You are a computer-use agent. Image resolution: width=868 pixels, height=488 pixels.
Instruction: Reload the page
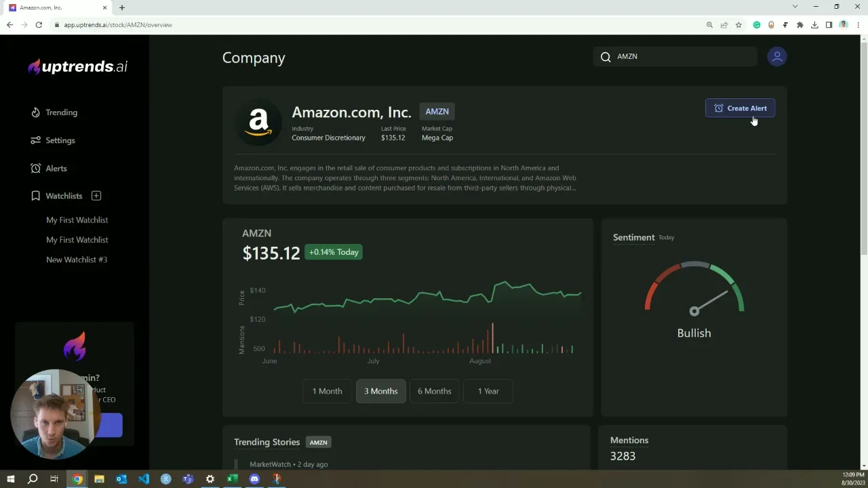(39, 25)
